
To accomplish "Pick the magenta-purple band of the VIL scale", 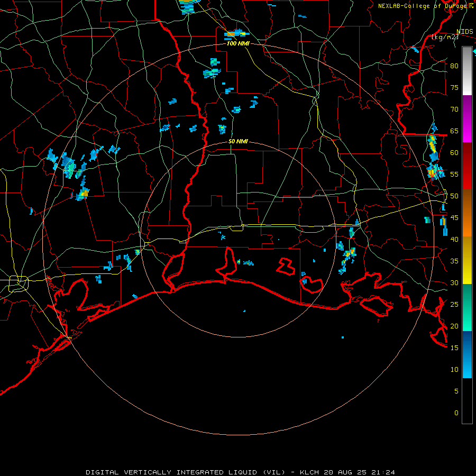I will 467,119.
